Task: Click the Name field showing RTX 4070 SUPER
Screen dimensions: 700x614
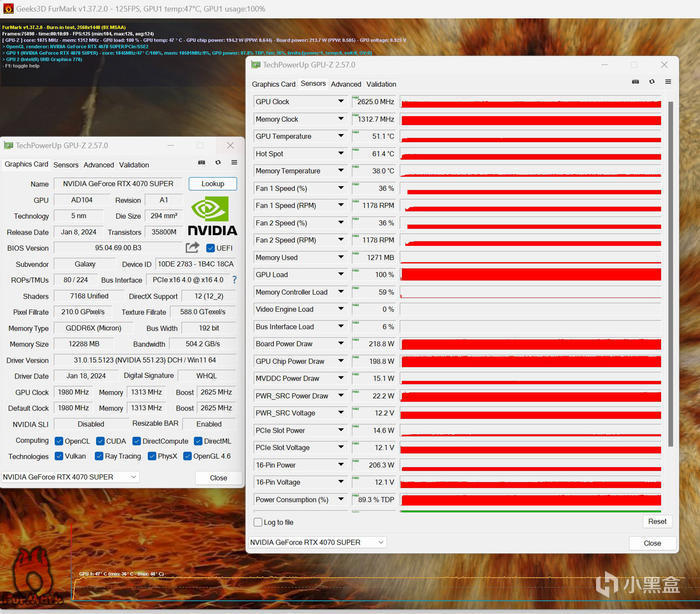Action: pyautogui.click(x=118, y=184)
